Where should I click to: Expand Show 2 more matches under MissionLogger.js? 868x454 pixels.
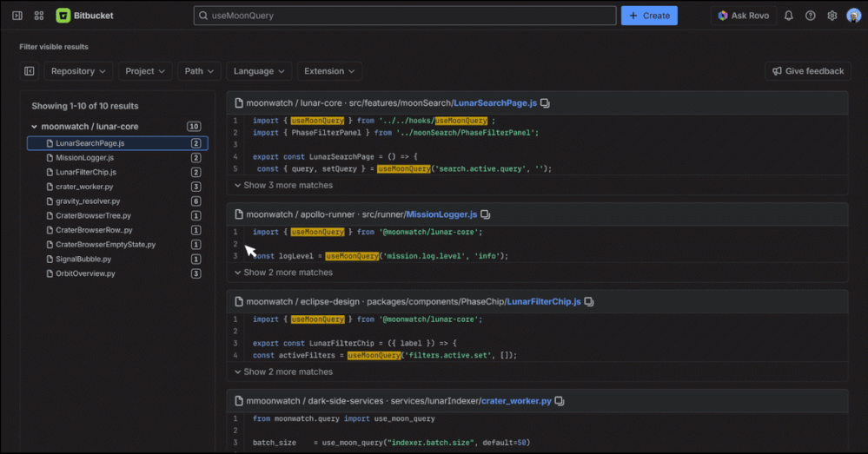[283, 273]
